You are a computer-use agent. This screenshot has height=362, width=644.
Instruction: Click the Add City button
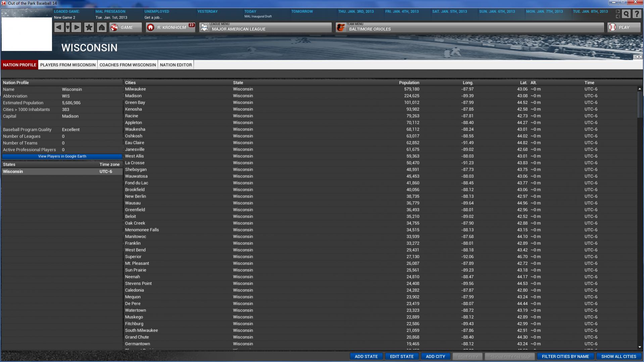pos(435,357)
